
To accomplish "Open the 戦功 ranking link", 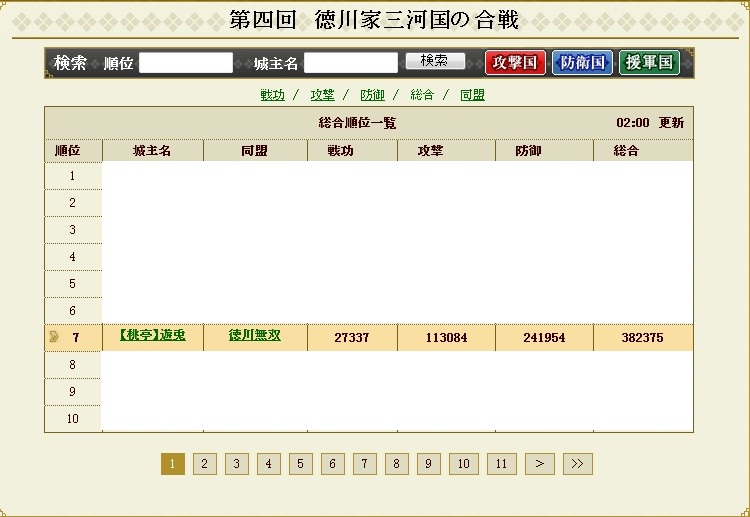I will click(x=273, y=95).
